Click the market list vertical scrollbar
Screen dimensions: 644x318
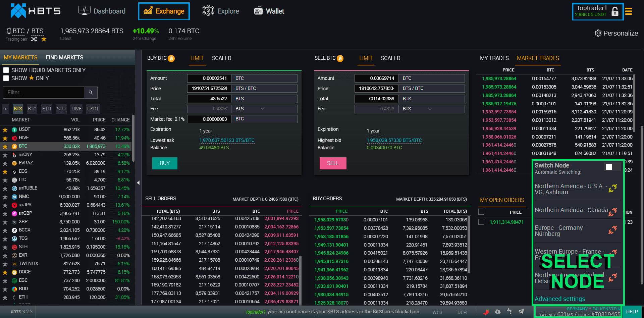pos(133,138)
